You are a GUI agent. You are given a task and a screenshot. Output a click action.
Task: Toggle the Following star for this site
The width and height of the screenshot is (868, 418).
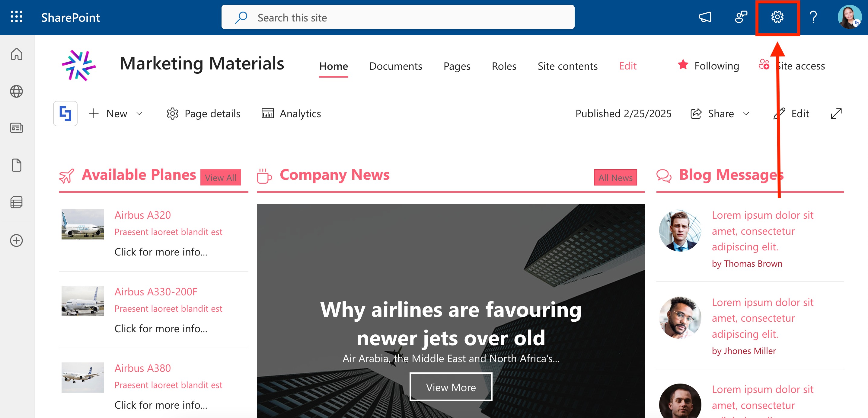[683, 65]
